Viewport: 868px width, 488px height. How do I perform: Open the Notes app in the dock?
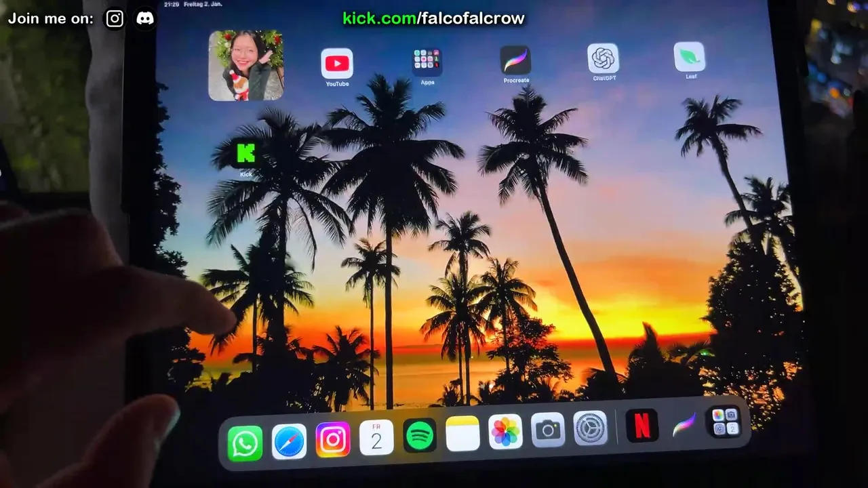(x=462, y=434)
